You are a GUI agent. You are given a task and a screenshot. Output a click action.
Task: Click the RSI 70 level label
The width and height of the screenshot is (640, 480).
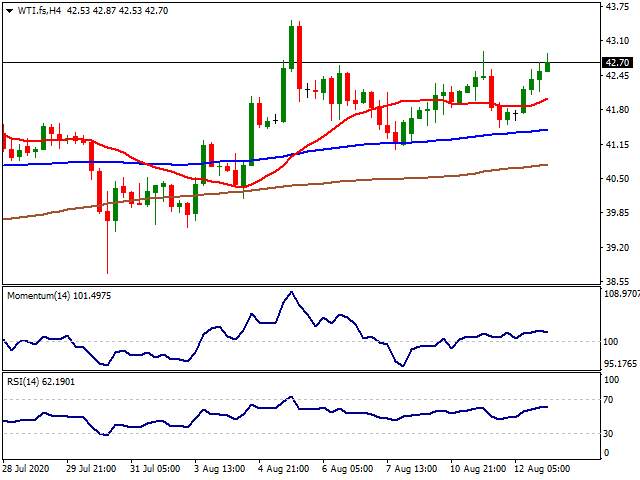pos(609,400)
